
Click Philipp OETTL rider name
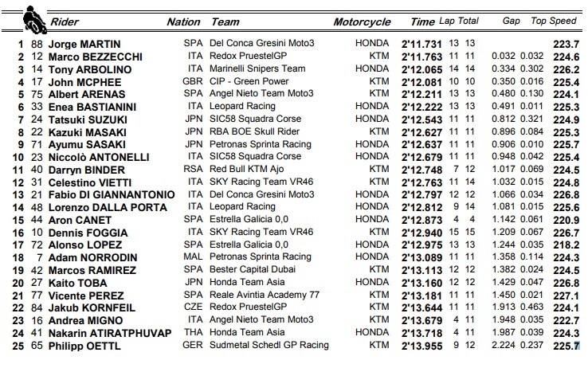[x=84, y=346]
